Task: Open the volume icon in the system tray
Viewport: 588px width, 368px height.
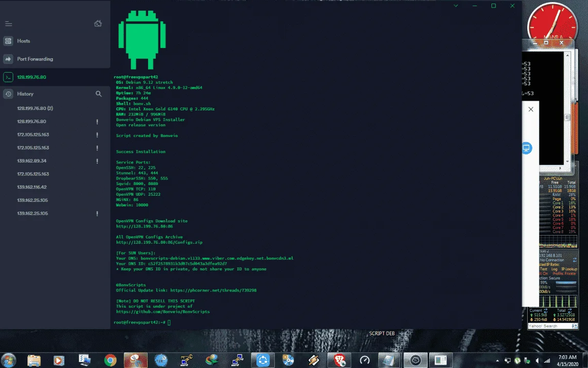Action: (x=537, y=360)
